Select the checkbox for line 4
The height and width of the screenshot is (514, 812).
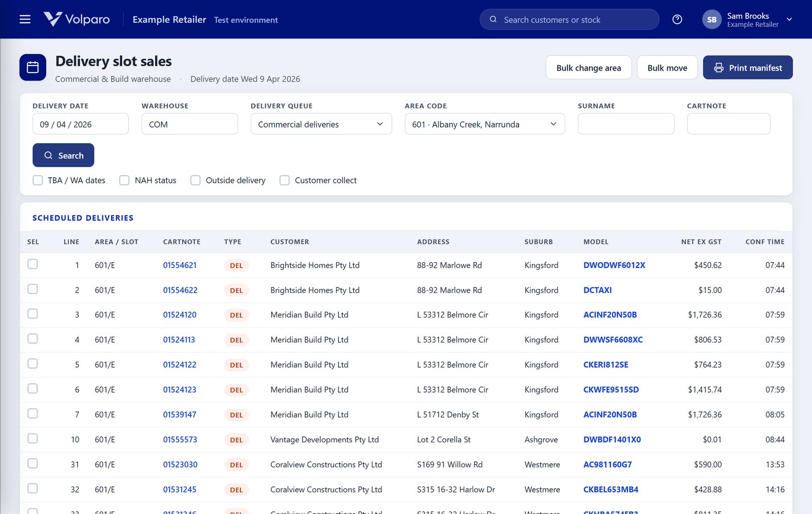[x=32, y=339]
